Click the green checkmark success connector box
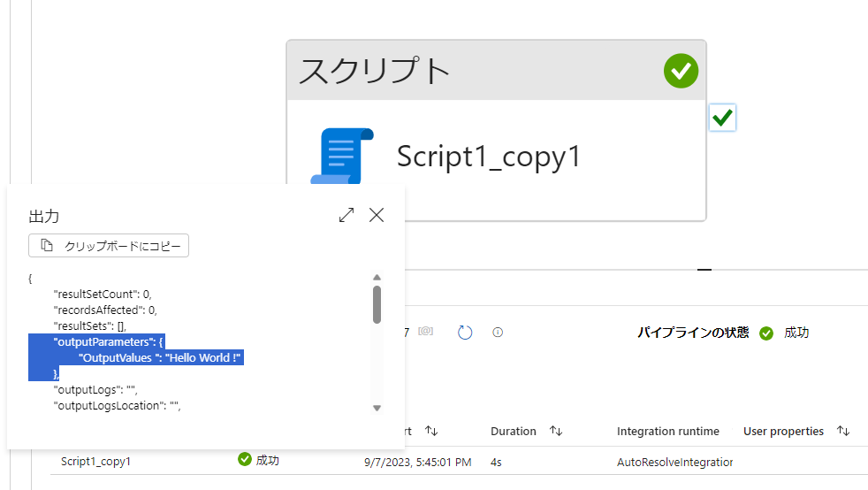Image resolution: width=868 pixels, height=490 pixels. [722, 118]
